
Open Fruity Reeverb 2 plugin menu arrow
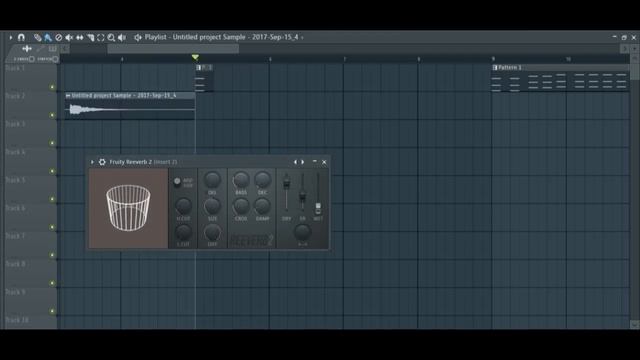point(92,162)
